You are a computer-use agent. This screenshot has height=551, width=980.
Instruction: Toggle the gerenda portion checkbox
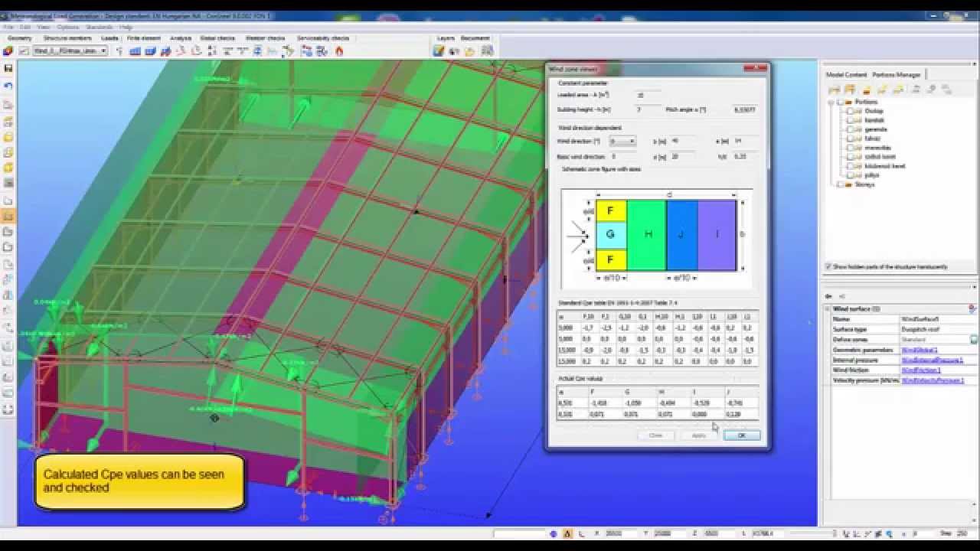click(x=849, y=129)
